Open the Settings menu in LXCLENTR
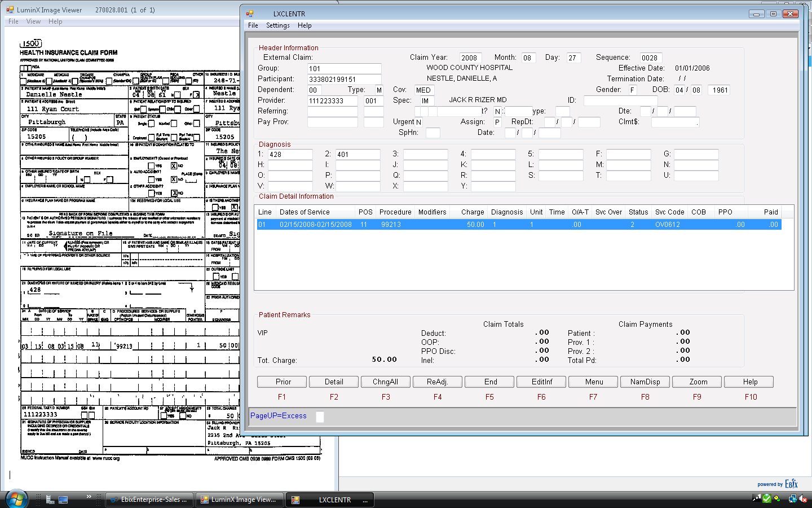 click(277, 25)
